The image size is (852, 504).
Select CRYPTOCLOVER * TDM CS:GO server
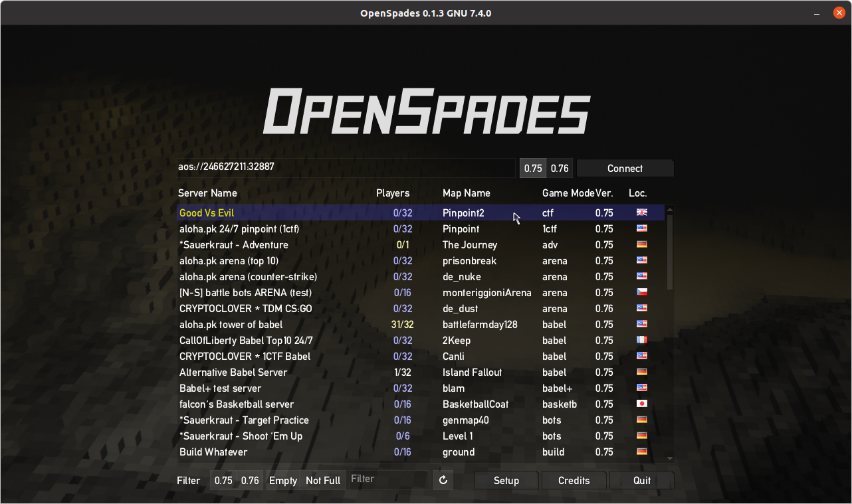point(421,308)
